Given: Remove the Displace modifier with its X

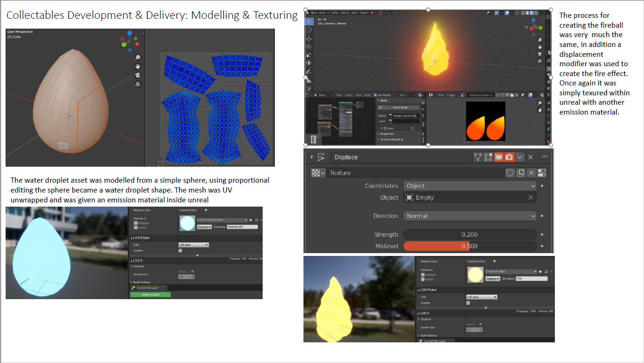Looking at the screenshot, I should pos(530,157).
